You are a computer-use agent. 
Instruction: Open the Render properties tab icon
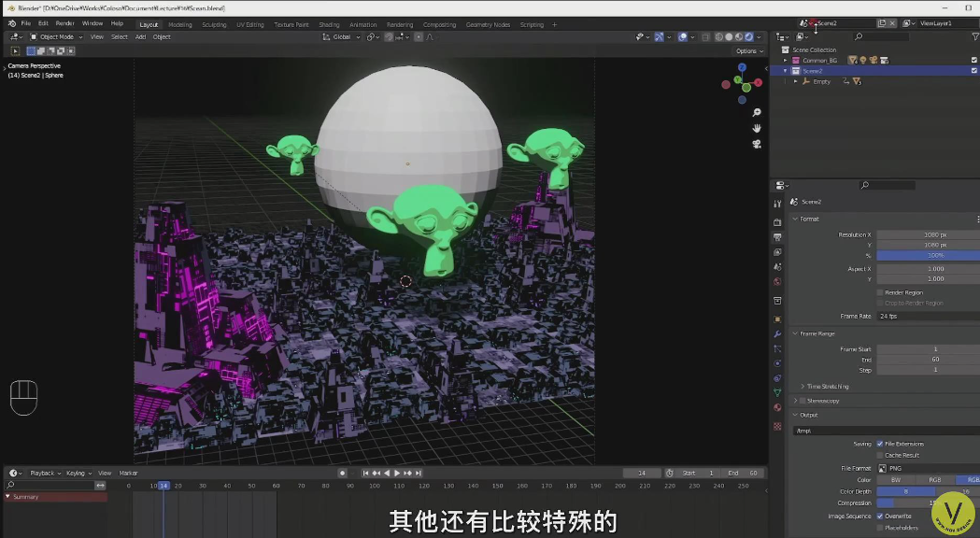777,221
